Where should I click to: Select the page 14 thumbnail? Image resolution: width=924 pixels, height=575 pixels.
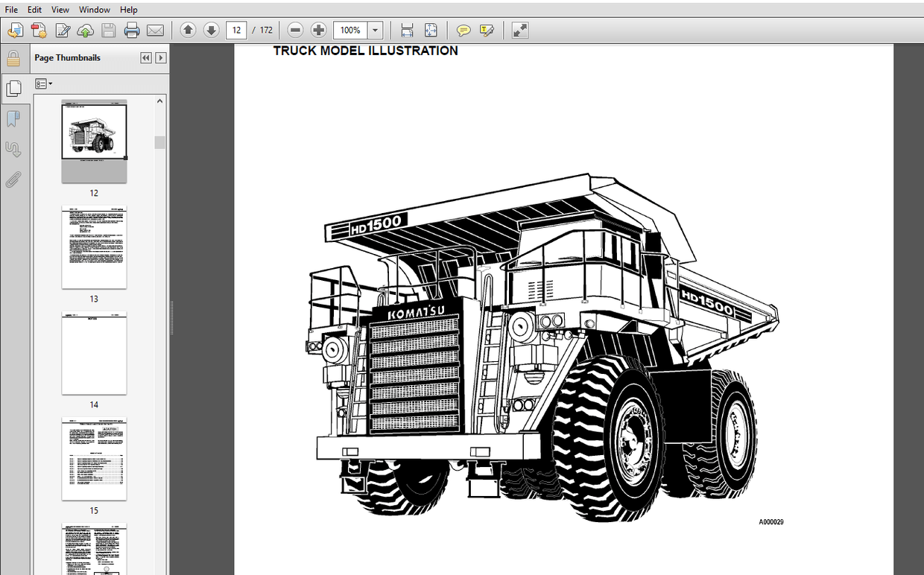pos(94,353)
